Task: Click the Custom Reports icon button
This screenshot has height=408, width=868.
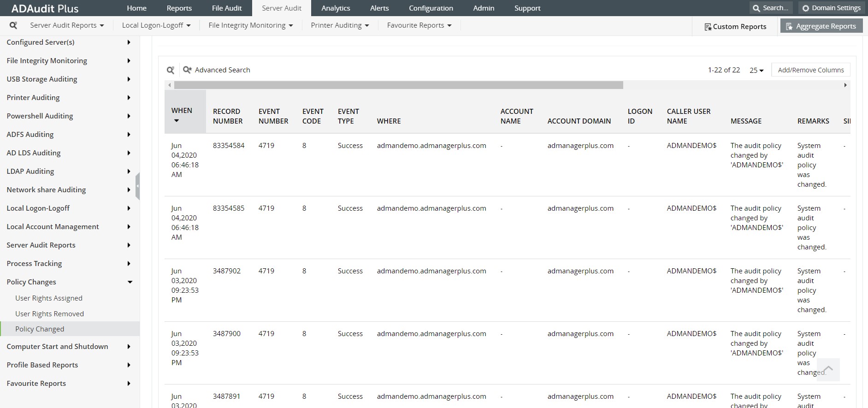Action: (x=735, y=27)
